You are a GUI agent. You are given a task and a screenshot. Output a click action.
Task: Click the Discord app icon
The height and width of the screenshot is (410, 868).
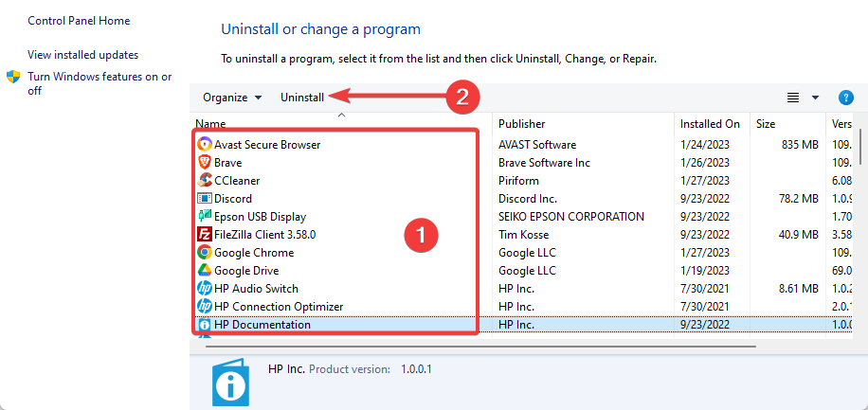pos(205,199)
